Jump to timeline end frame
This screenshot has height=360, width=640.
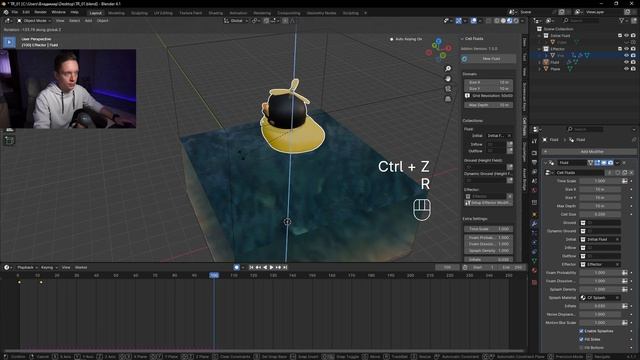[285, 267]
